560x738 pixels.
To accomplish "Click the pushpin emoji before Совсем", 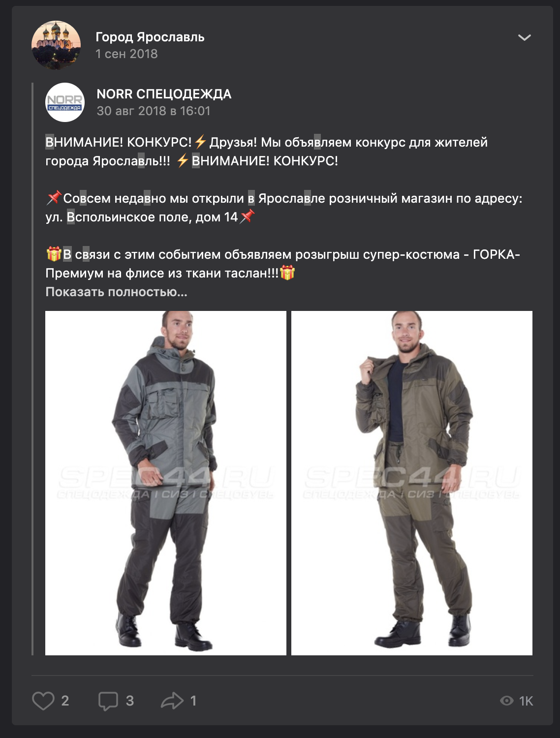I will [x=54, y=198].
